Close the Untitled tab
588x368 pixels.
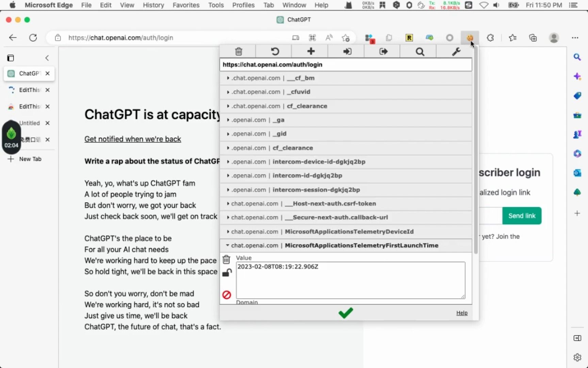48,123
